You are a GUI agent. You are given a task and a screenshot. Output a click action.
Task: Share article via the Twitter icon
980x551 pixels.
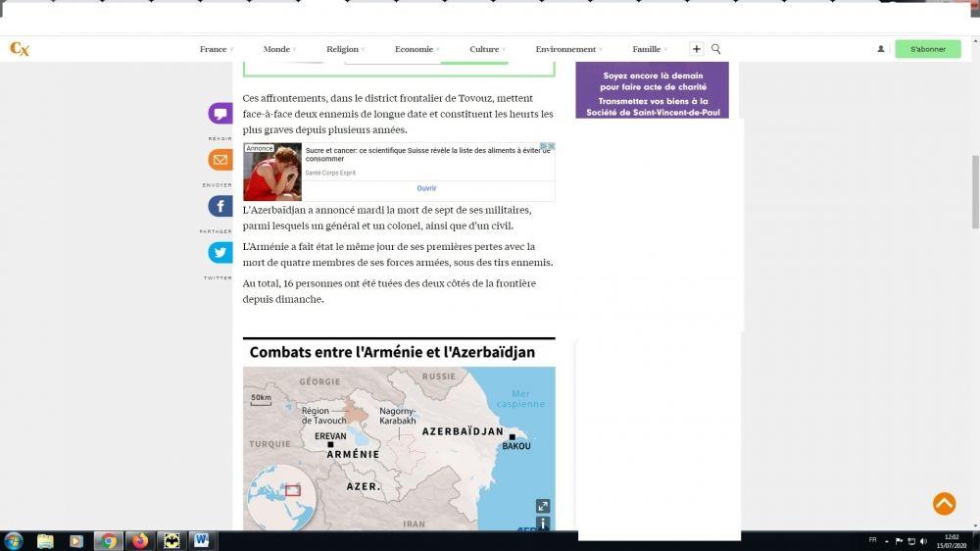[x=220, y=253]
